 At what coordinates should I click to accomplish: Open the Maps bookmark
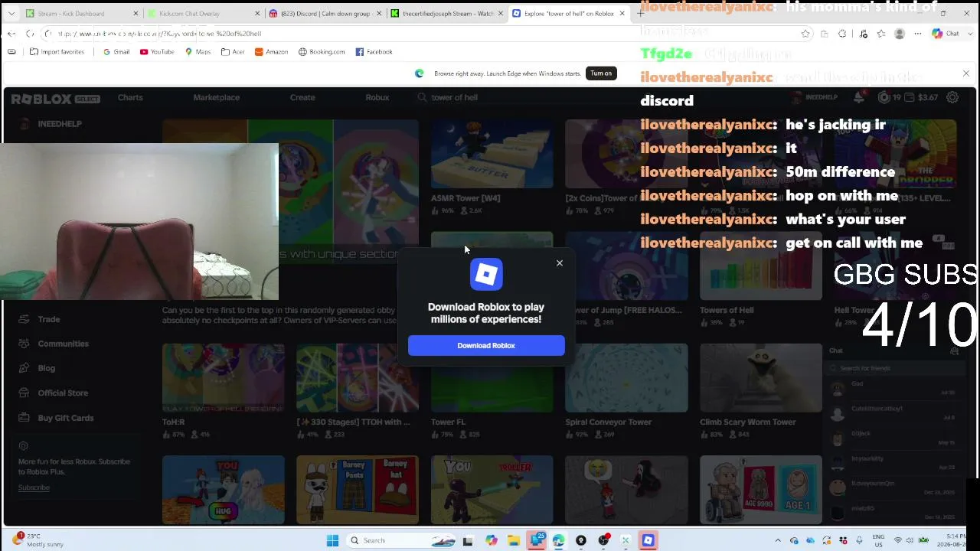(x=198, y=52)
